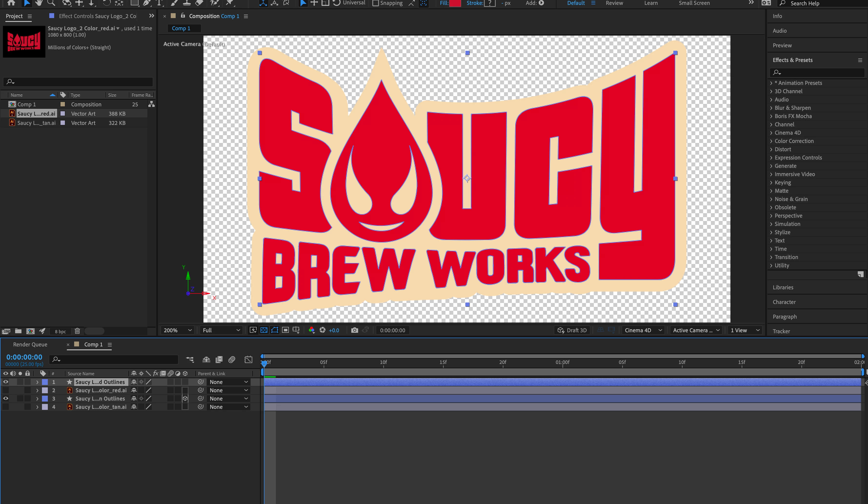This screenshot has height=504, width=868.
Task: Open the Character panel
Action: 784,302
